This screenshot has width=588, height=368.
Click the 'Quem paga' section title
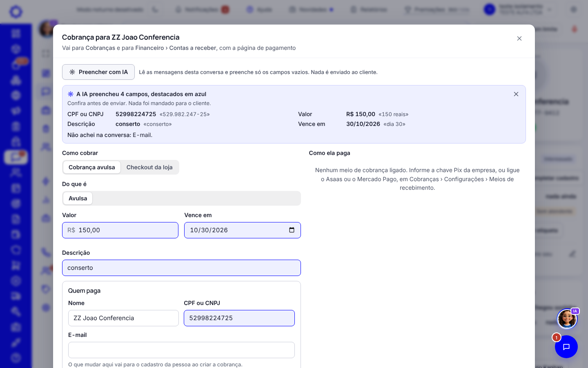tap(84, 291)
